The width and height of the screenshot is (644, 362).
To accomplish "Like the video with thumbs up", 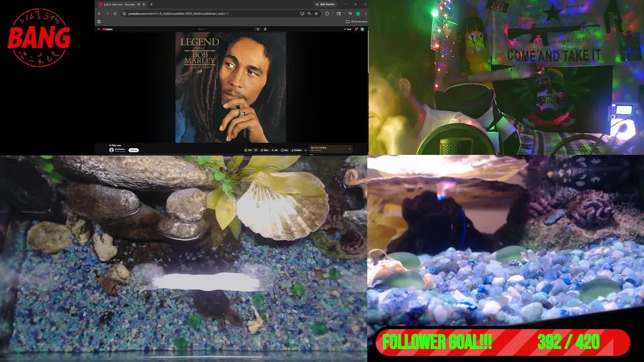I will point(248,150).
